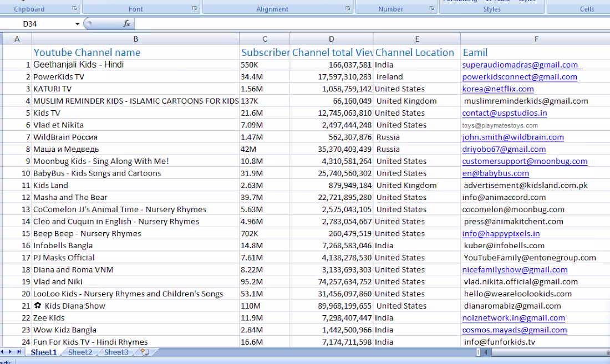Open the Font dialog launcher icon
This screenshot has width=610, height=364.
coord(194,8)
